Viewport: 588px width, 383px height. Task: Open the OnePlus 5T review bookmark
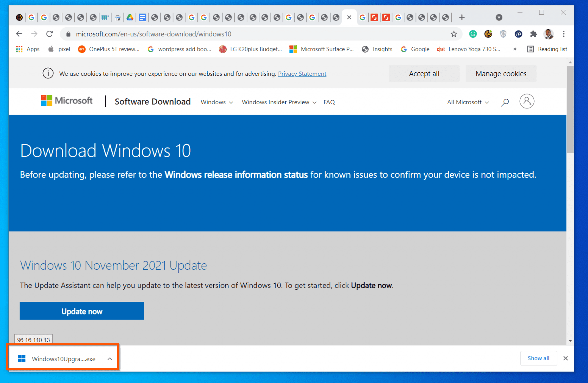(x=109, y=49)
